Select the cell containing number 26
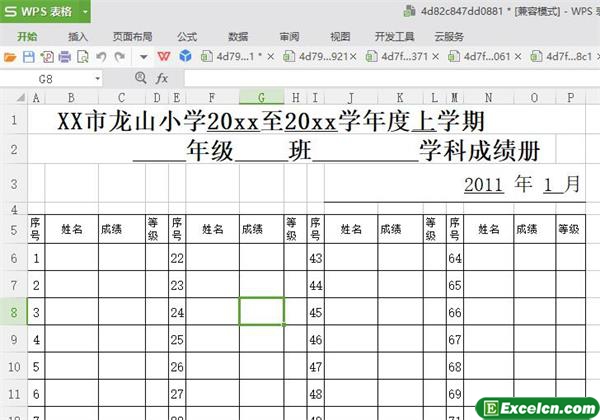Screen dimensions: 600x420 tap(177, 366)
